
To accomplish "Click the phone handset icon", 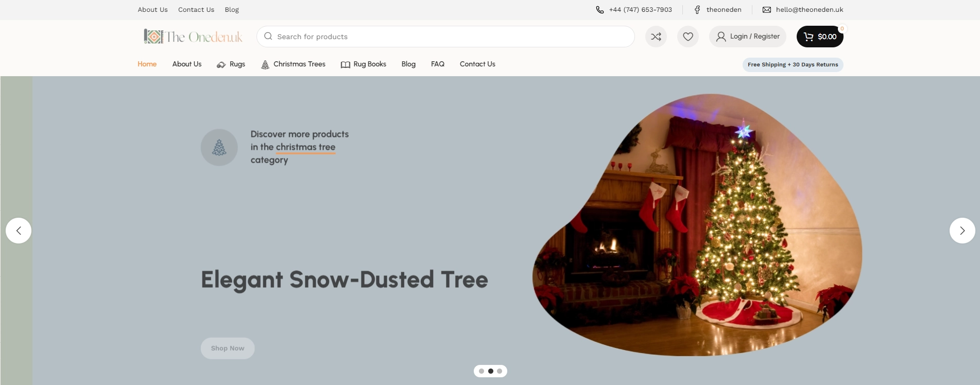I will [600, 10].
